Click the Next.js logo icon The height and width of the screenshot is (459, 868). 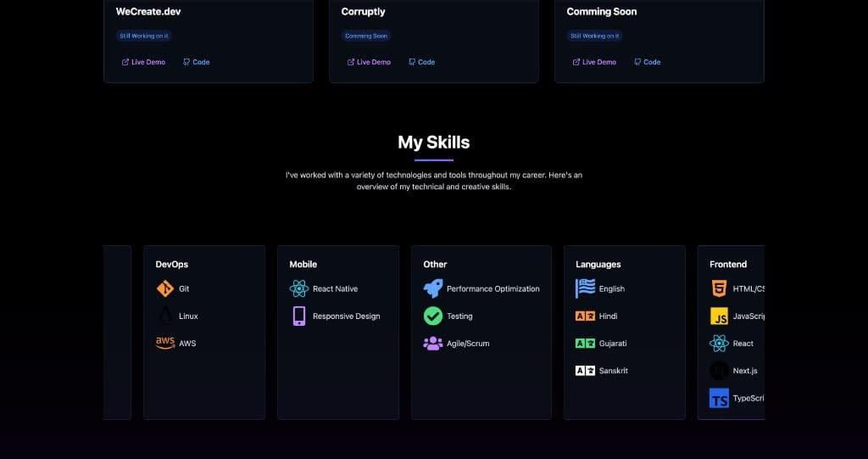click(x=719, y=370)
